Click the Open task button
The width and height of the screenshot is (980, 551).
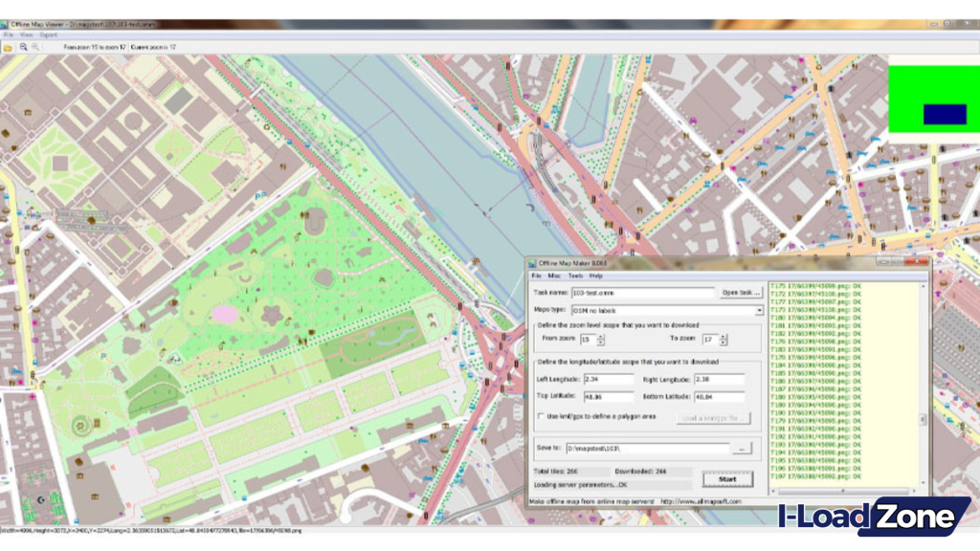pyautogui.click(x=739, y=292)
